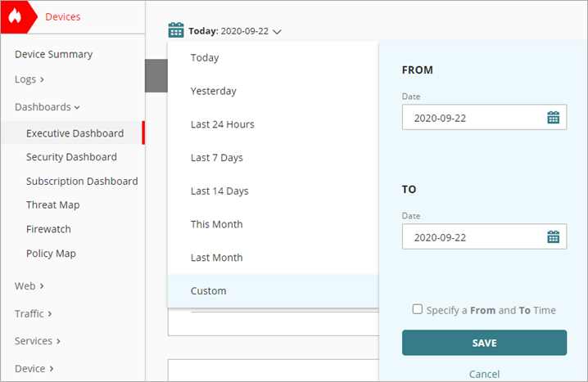The image size is (588, 382).
Task: Expand the Services sidebar section
Action: tap(38, 340)
